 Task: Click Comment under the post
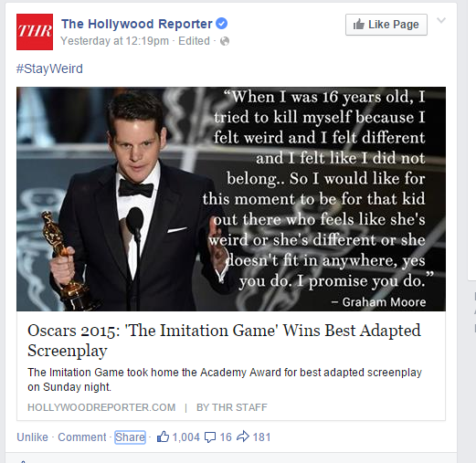[82, 437]
